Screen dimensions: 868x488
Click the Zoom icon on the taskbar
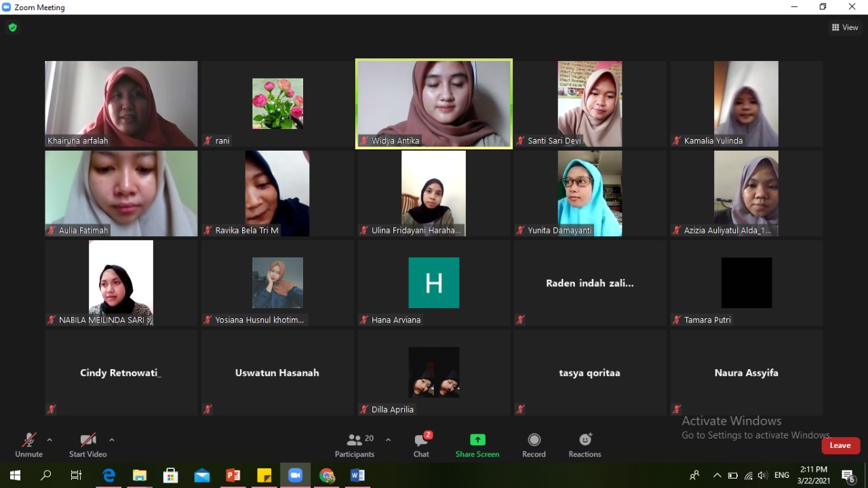point(295,475)
